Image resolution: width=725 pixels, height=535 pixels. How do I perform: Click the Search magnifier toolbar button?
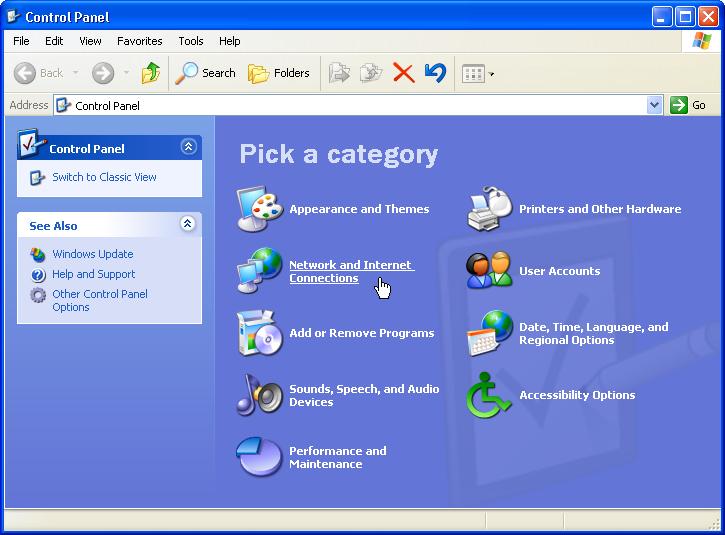(x=205, y=73)
